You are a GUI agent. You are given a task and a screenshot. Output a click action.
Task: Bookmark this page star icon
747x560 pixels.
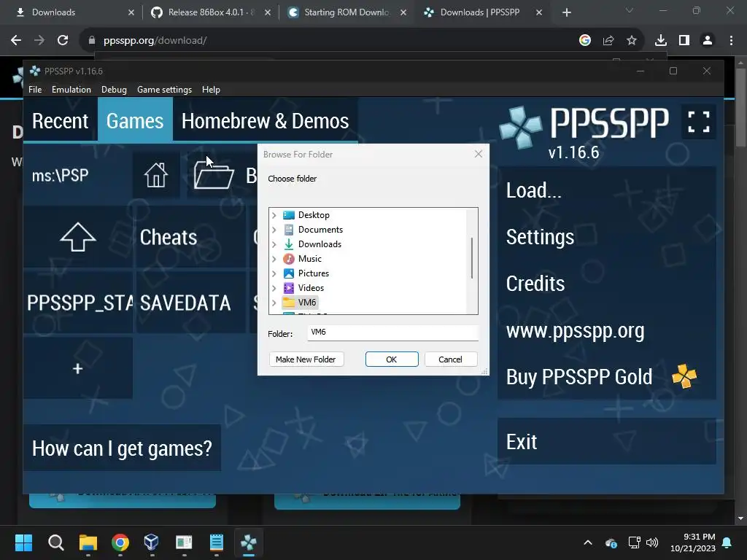point(632,41)
